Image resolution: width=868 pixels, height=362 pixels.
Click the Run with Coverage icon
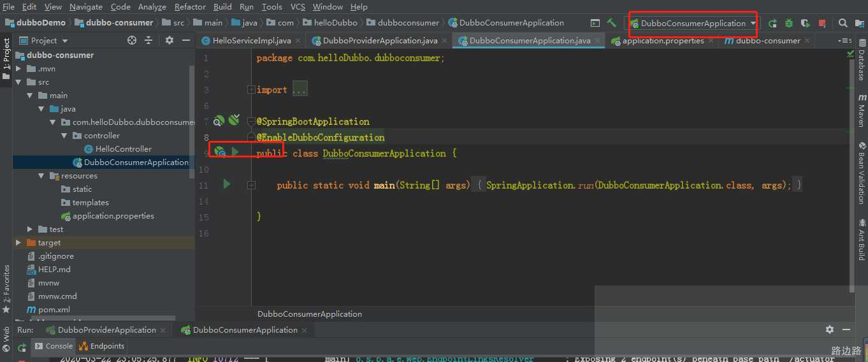tap(806, 23)
